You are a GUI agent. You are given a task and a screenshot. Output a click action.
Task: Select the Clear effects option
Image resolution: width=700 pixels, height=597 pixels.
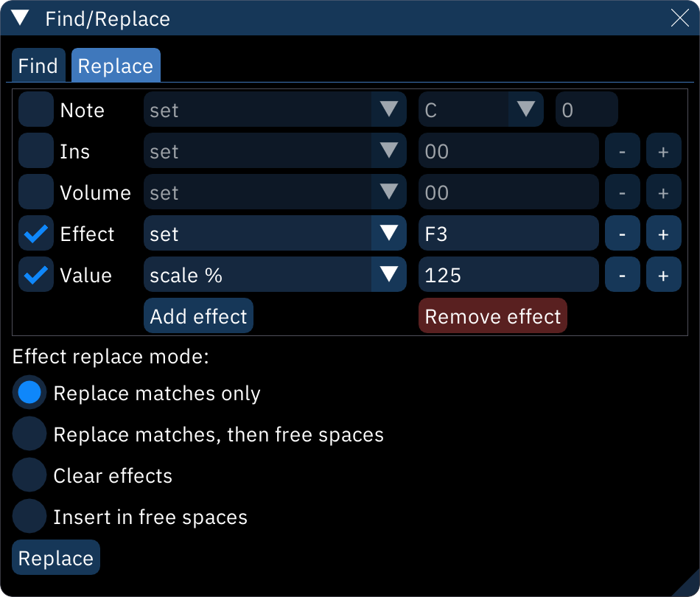29,475
